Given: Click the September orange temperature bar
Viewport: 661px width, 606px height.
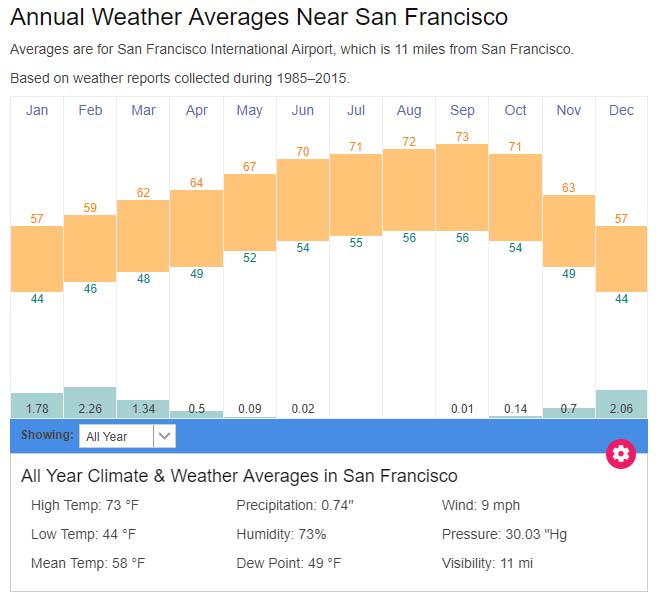Looking at the screenshot, I should pyautogui.click(x=462, y=187).
